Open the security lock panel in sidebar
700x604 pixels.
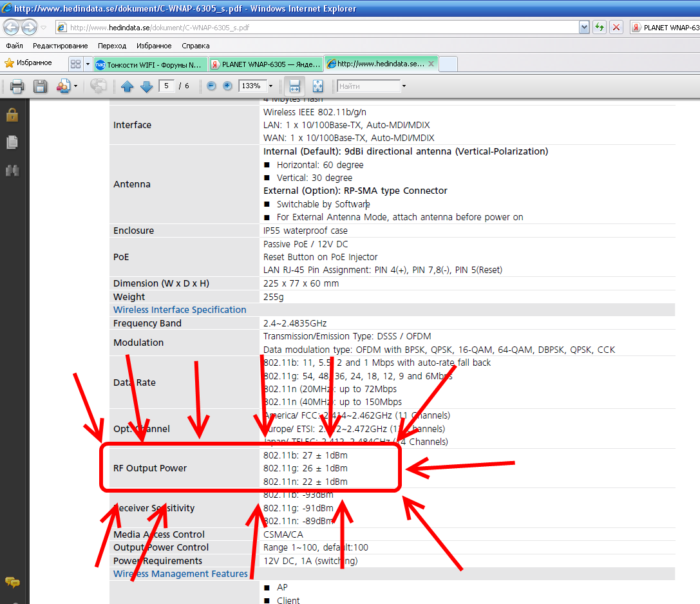(x=12, y=115)
